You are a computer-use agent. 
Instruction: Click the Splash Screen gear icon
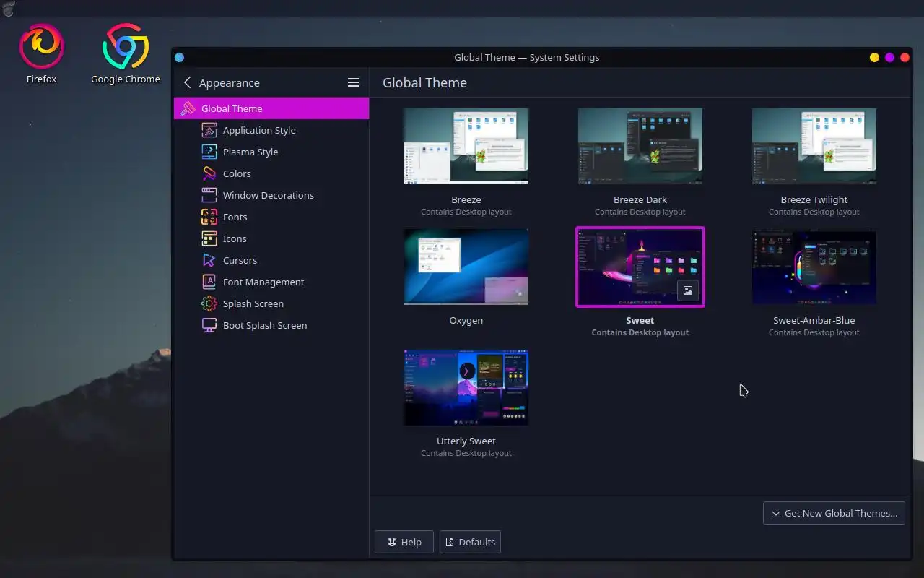[209, 303]
